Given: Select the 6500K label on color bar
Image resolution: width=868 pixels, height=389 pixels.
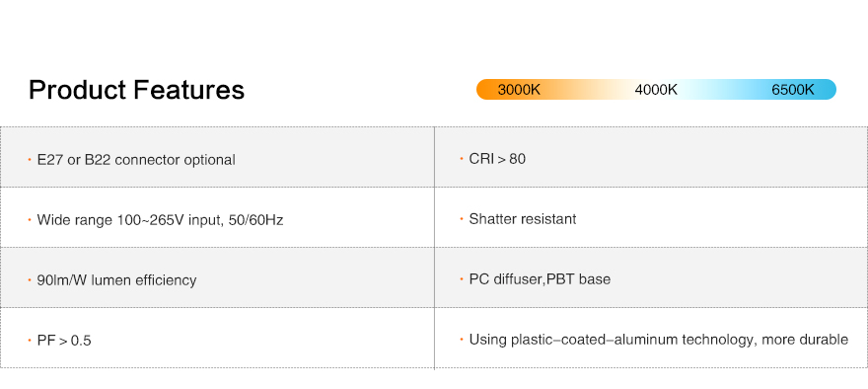Looking at the screenshot, I should (793, 90).
